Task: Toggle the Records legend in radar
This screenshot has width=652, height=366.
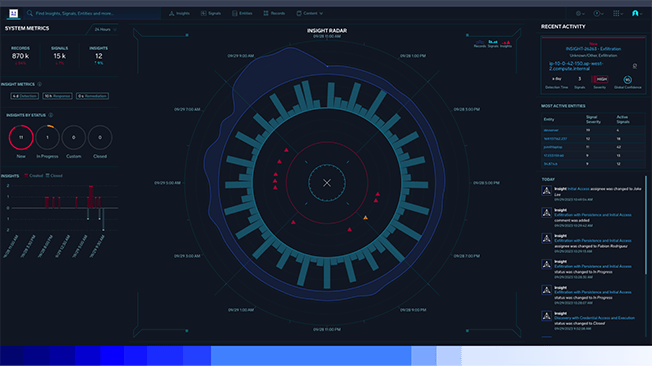Action: pyautogui.click(x=480, y=44)
